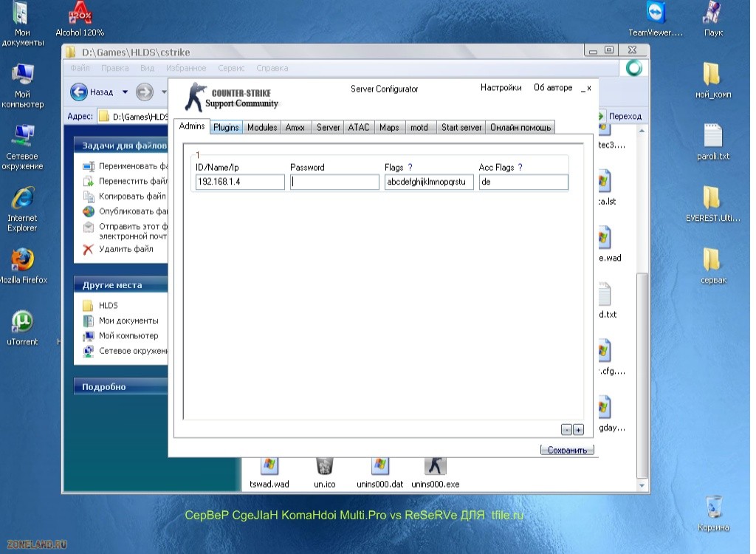Viewport: 756px width, 554px height.
Task: Click the Копировать файл task link
Action: [125, 196]
